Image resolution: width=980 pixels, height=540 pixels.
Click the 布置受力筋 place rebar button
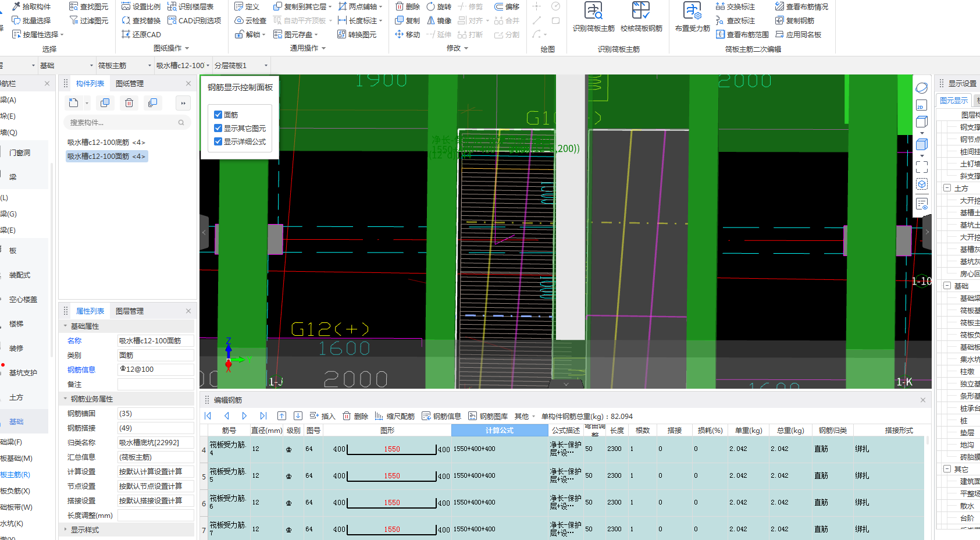[x=692, y=17]
